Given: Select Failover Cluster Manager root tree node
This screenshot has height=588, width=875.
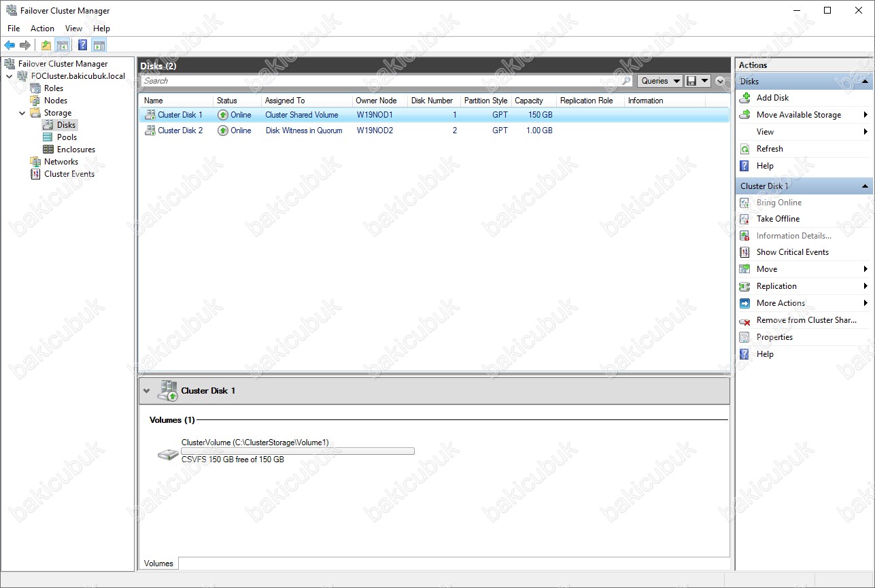Looking at the screenshot, I should pyautogui.click(x=63, y=64).
